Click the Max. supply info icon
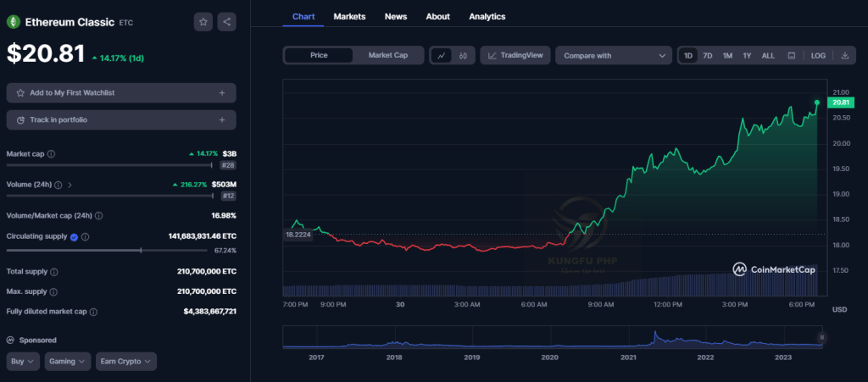Image resolution: width=868 pixels, height=382 pixels. 53,291
